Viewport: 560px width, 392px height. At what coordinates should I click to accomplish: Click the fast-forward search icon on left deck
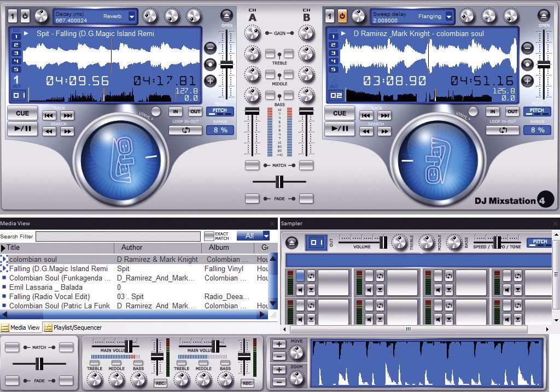pos(67,130)
